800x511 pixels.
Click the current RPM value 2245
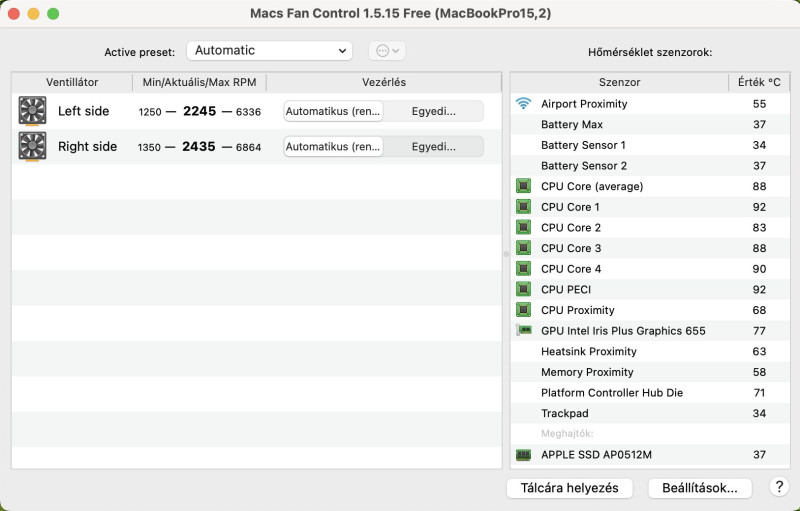(x=199, y=111)
